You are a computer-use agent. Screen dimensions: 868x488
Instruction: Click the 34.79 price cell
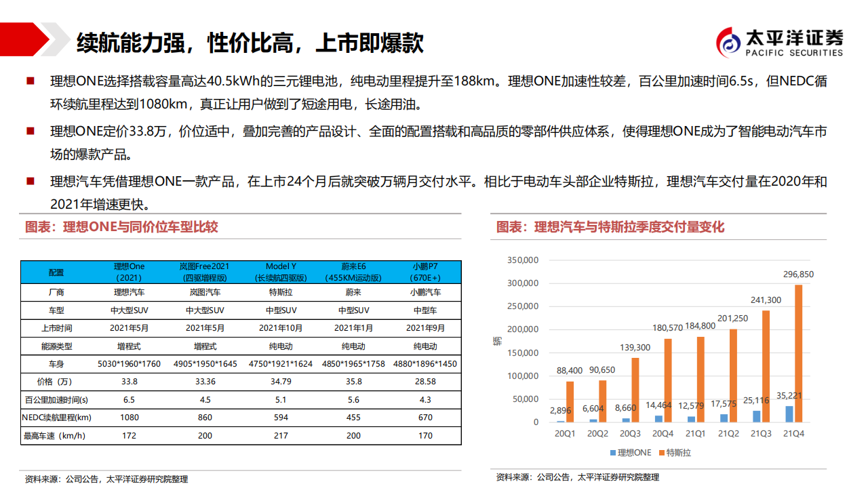(279, 382)
